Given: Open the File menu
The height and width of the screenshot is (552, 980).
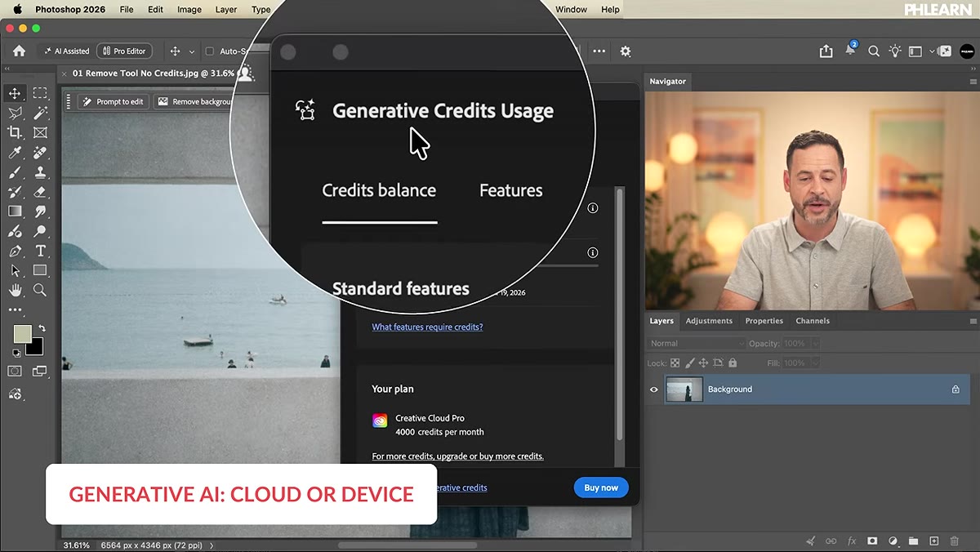Looking at the screenshot, I should pyautogui.click(x=127, y=9).
